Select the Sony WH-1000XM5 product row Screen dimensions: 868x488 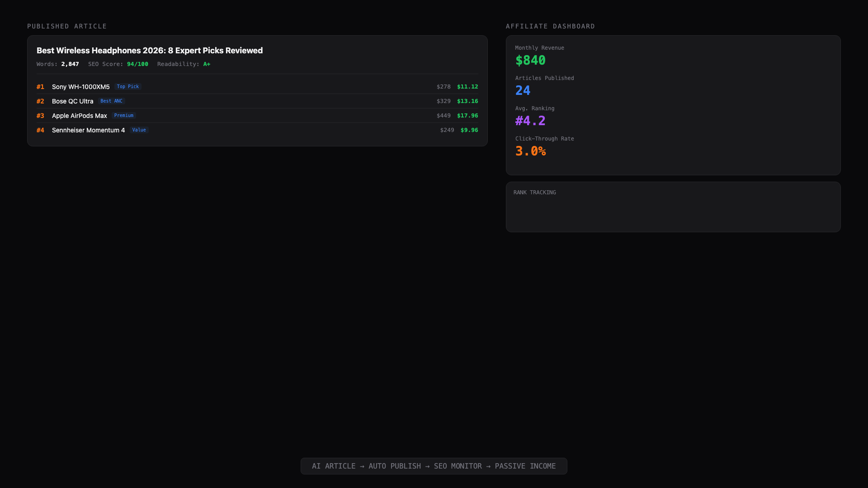pyautogui.click(x=80, y=87)
